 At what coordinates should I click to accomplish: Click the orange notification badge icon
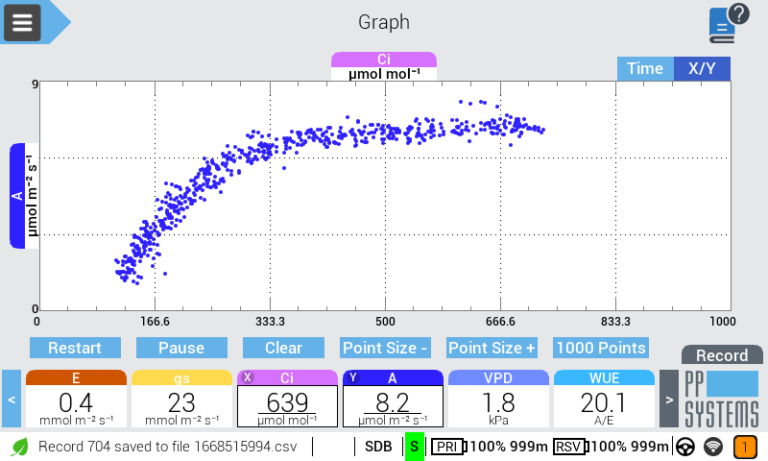(745, 446)
